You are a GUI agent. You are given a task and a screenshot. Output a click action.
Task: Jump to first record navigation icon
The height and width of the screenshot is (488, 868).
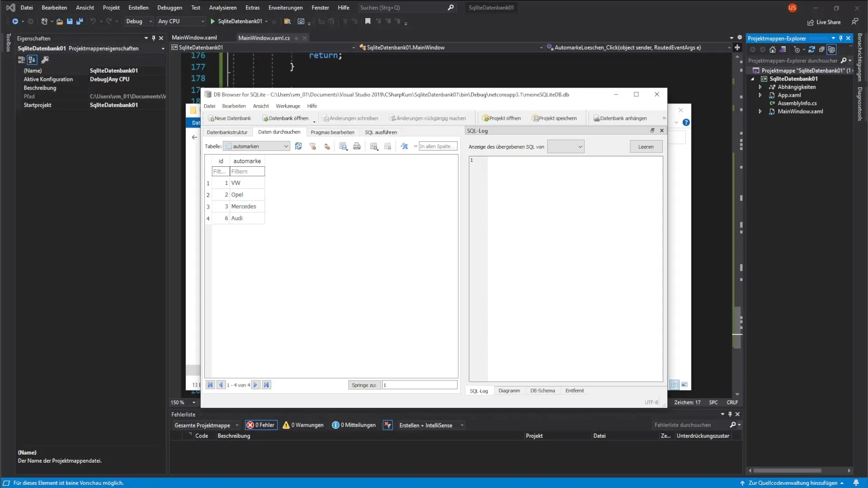(210, 385)
